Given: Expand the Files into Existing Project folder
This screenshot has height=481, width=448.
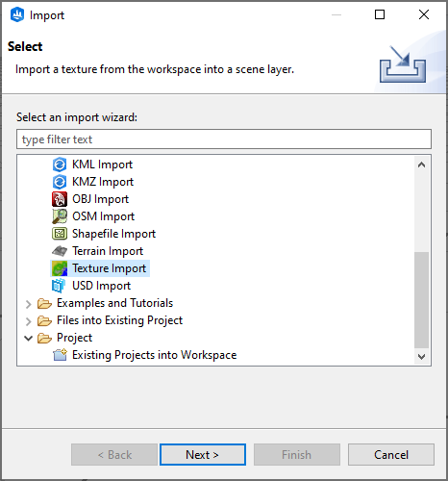Looking at the screenshot, I should (x=29, y=321).
